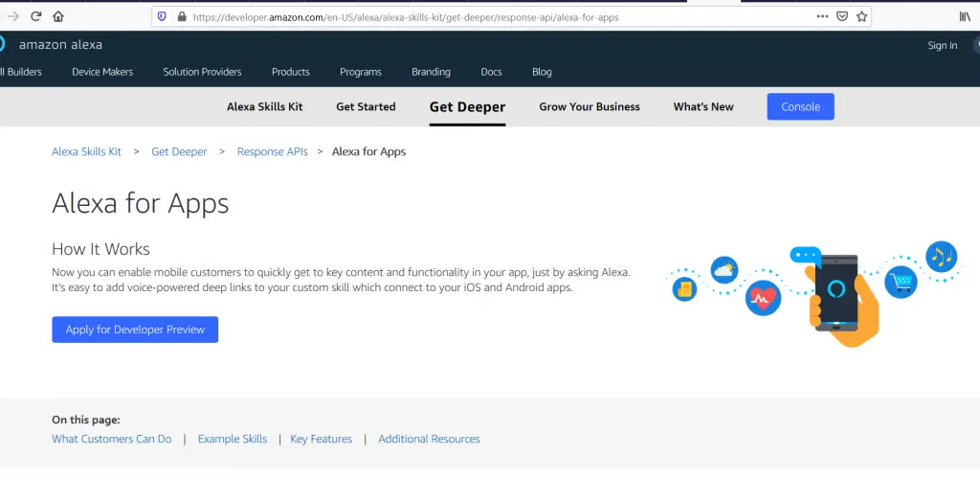
Task: Click the forward navigation arrow
Action: point(13,17)
